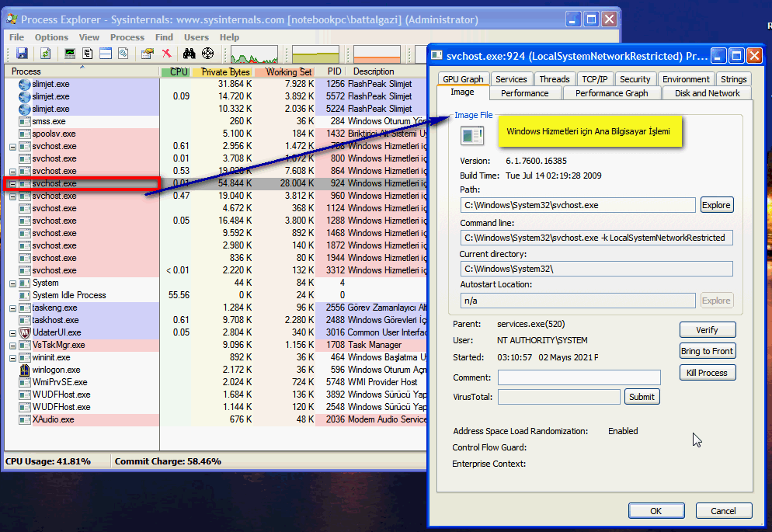Click the binoculars Find Handle or DLL icon

(189, 54)
